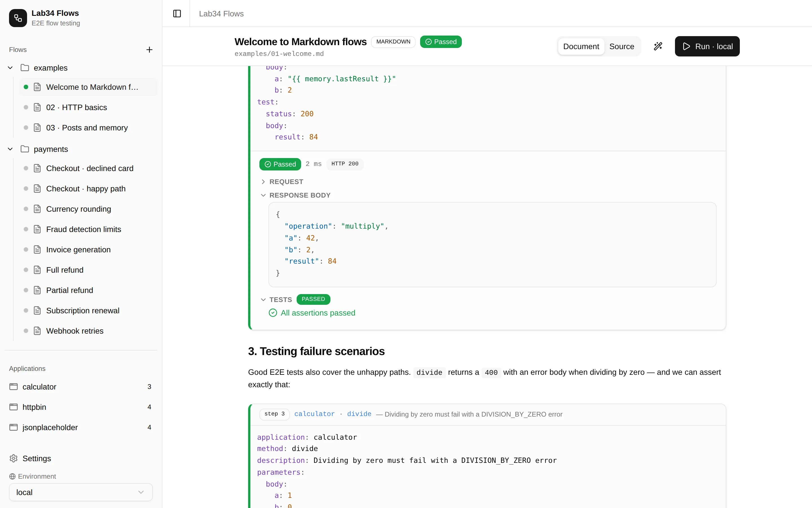Viewport: 812px width, 508px height.
Task: Open the Welcome to Markdown flow
Action: tap(88, 87)
